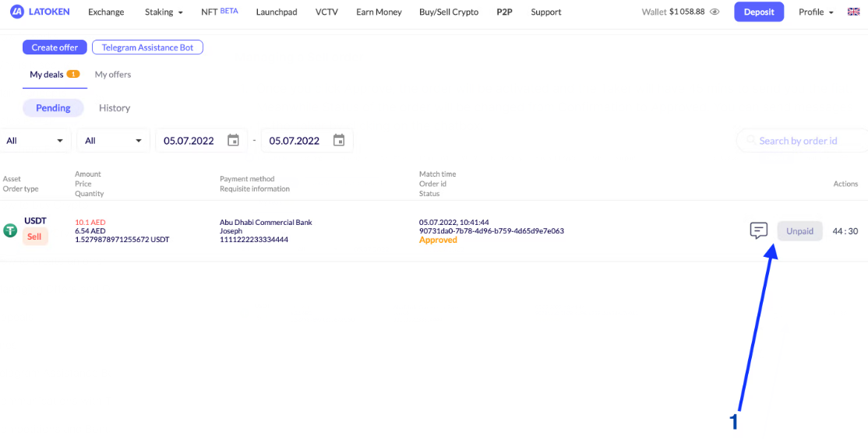Open chat for the USDT deal
Viewport: 868px width, 439px height.
pos(758,230)
